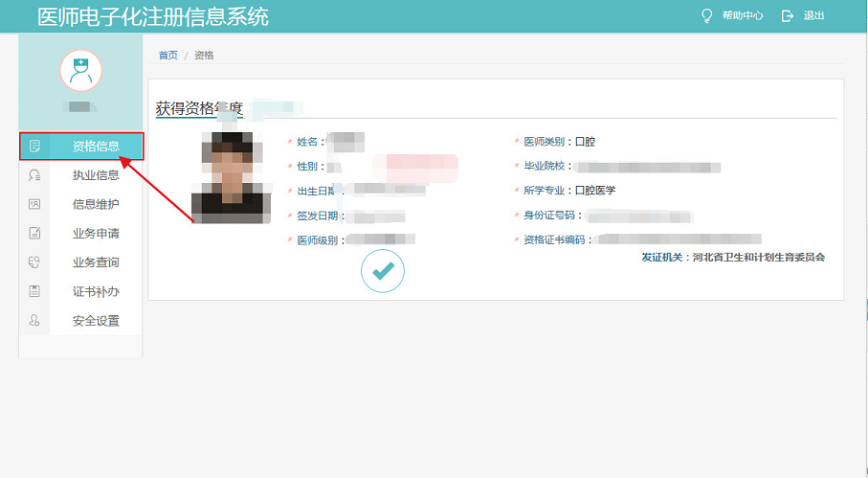Click the 业务查询 sidebar icon
868x478 pixels.
tap(34, 262)
